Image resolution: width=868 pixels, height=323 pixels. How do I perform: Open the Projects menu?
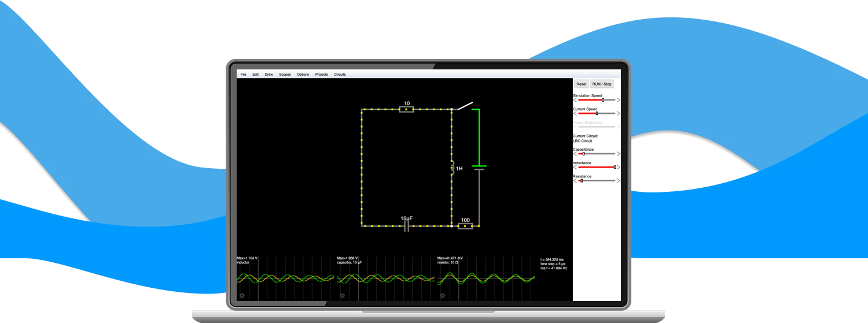click(322, 74)
